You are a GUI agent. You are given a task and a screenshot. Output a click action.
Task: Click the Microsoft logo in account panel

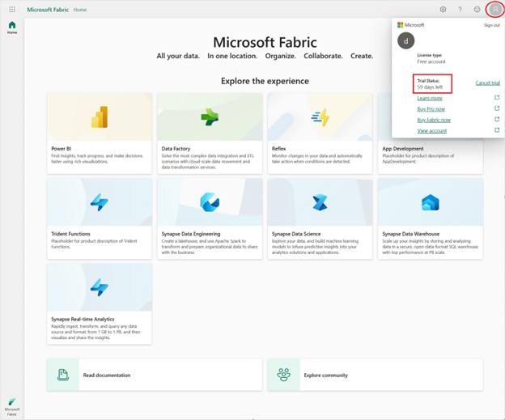[x=410, y=25]
